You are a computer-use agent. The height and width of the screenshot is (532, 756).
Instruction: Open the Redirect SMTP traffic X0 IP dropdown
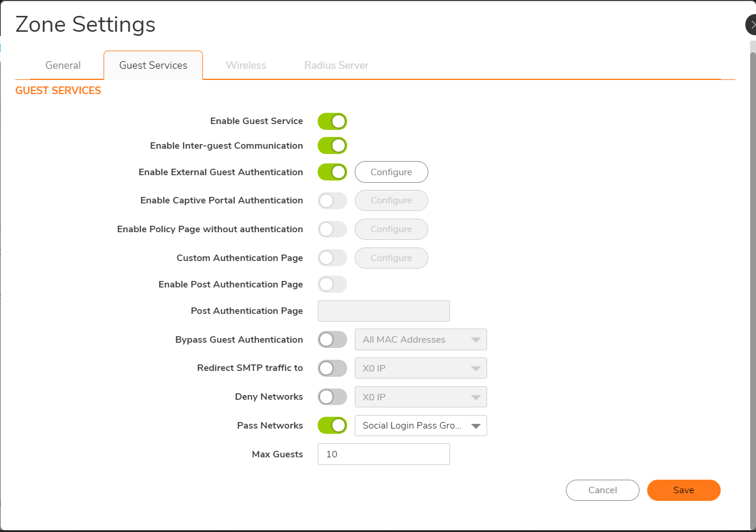[421, 369]
